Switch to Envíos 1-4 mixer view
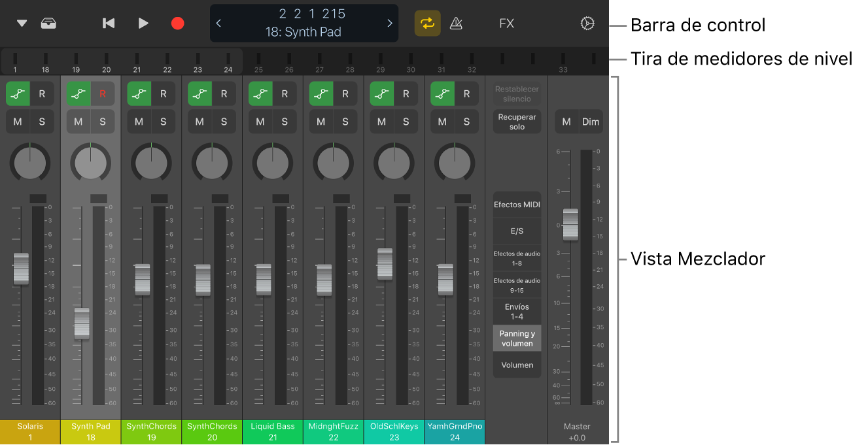Image resolution: width=868 pixels, height=445 pixels. tap(517, 312)
